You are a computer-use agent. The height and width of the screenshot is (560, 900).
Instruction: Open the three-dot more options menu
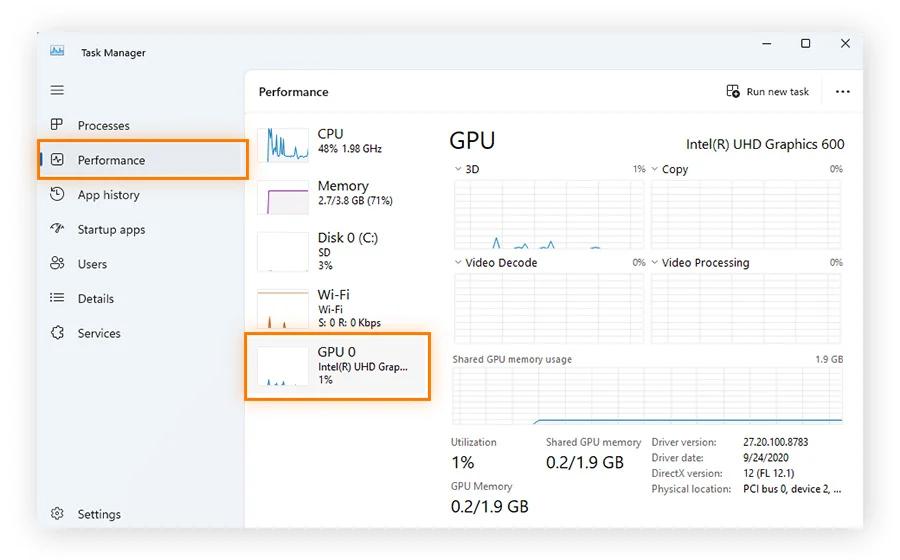842,92
